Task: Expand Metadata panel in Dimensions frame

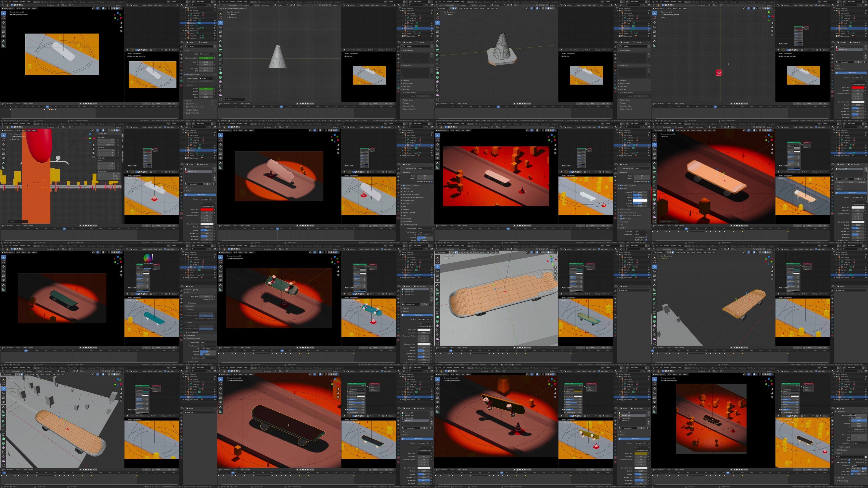Action: point(840,478)
